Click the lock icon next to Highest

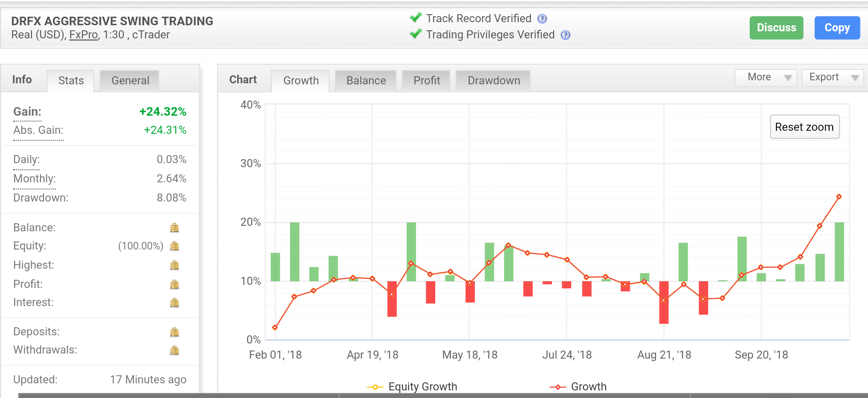point(174,265)
